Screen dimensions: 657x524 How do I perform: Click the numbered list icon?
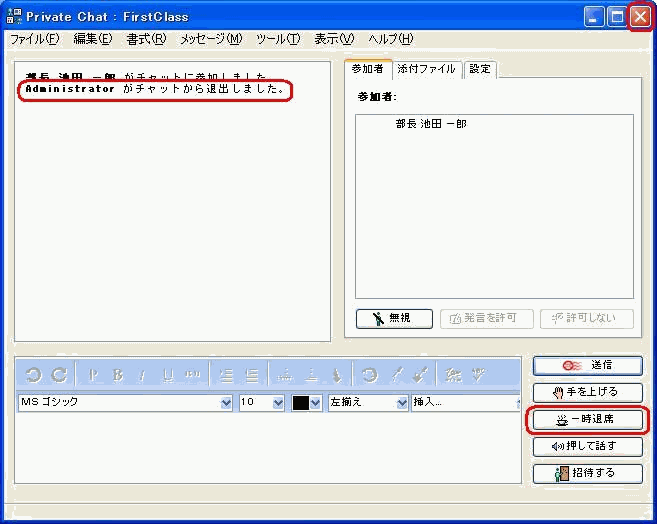click(226, 375)
